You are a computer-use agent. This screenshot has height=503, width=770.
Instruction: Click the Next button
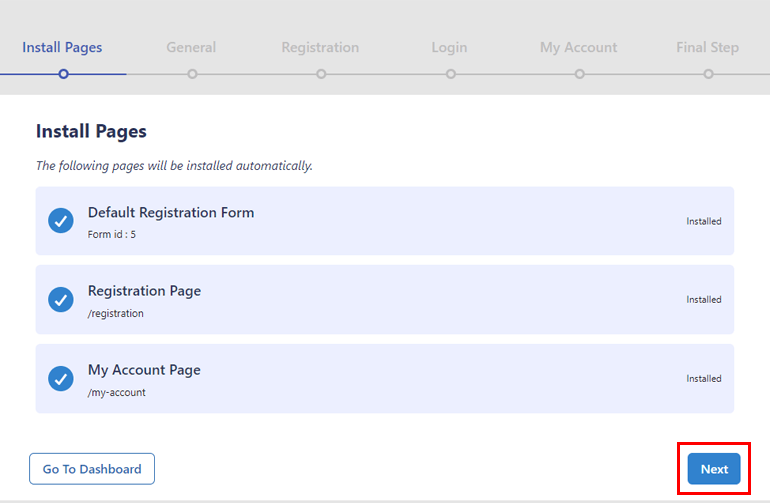(x=714, y=469)
